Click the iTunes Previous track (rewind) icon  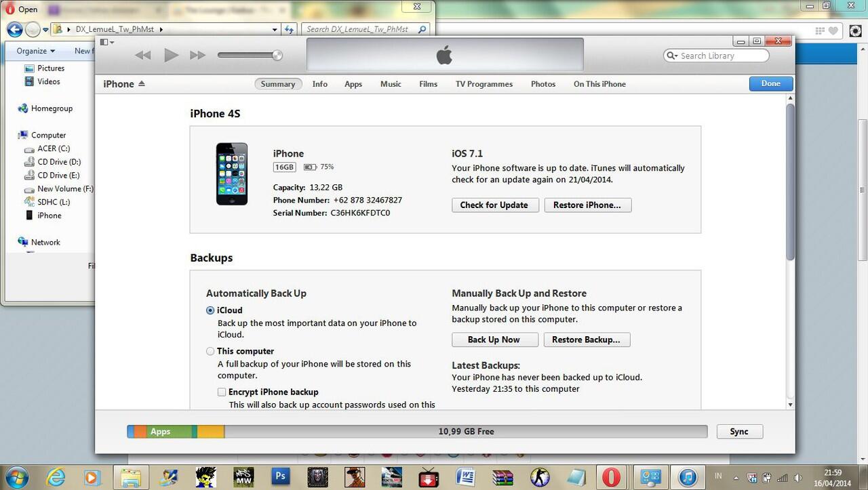[x=143, y=56]
